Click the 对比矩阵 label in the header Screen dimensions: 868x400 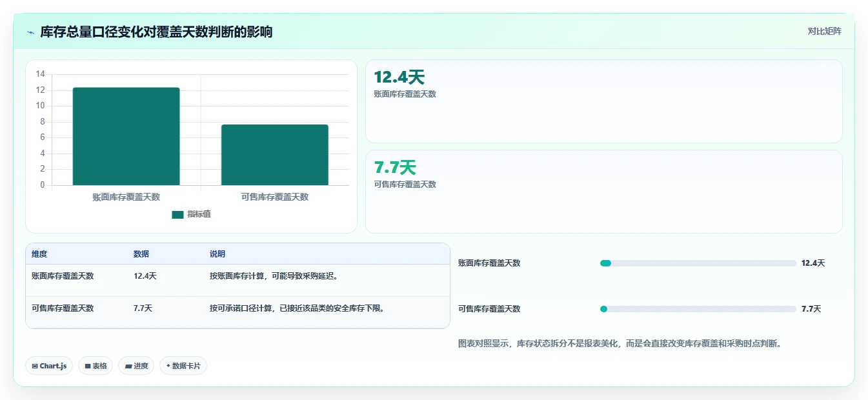pos(824,31)
